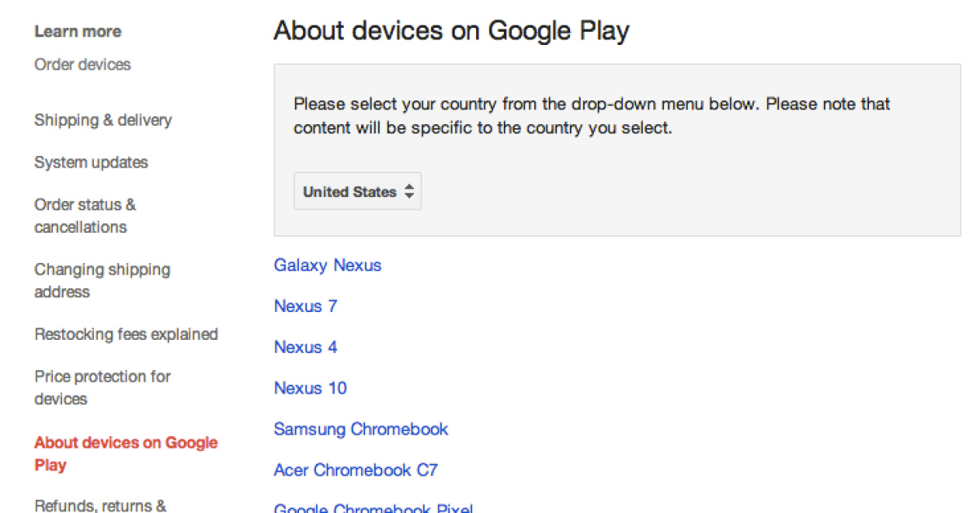
Task: Select System updates in the sidebar
Action: click(x=91, y=163)
